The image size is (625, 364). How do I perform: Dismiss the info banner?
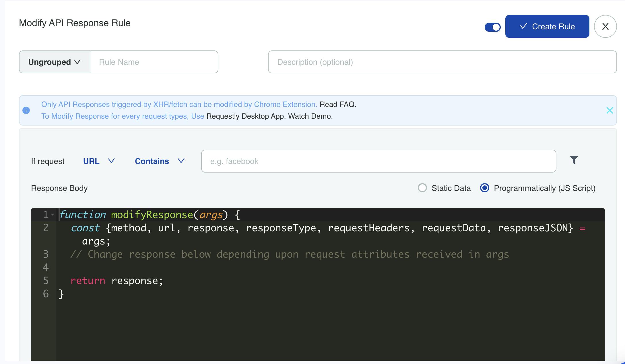tap(610, 110)
